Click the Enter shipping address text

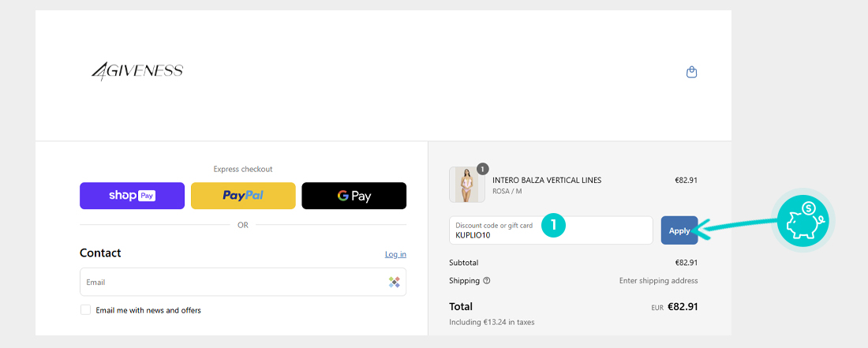pyautogui.click(x=658, y=280)
